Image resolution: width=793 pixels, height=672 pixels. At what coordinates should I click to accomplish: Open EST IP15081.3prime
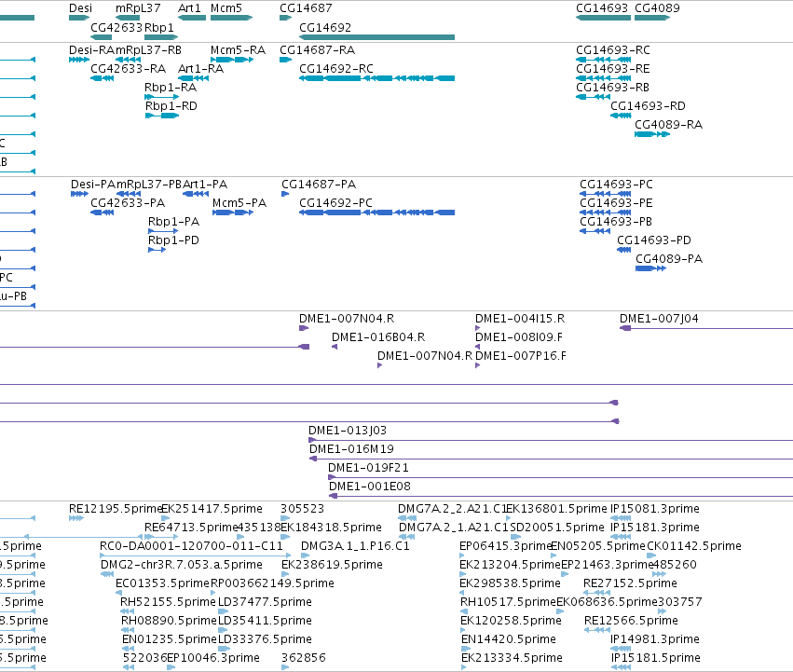(x=621, y=518)
